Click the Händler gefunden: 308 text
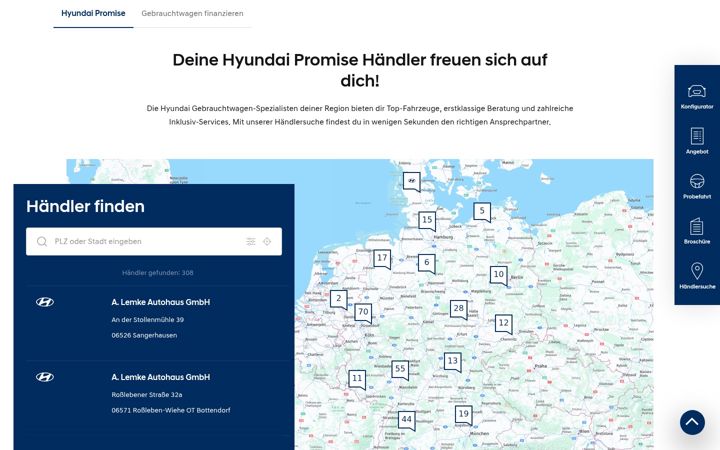Screen dimensions: 720x450 pyautogui.click(x=158, y=273)
